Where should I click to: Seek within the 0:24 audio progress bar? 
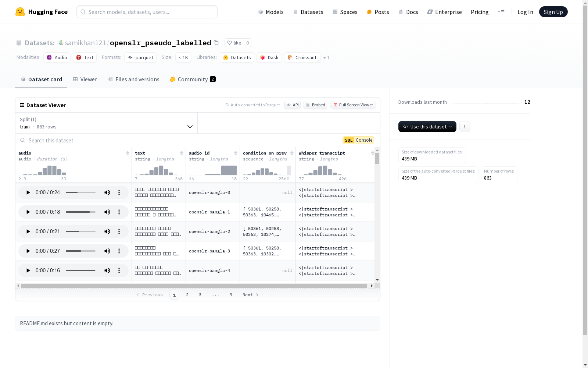coord(80,192)
